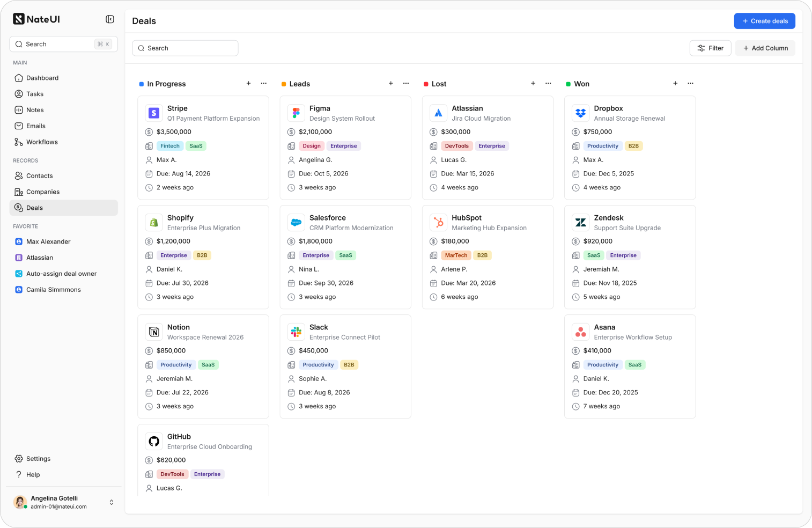
Task: Open Lost column options menu
Action: point(548,84)
